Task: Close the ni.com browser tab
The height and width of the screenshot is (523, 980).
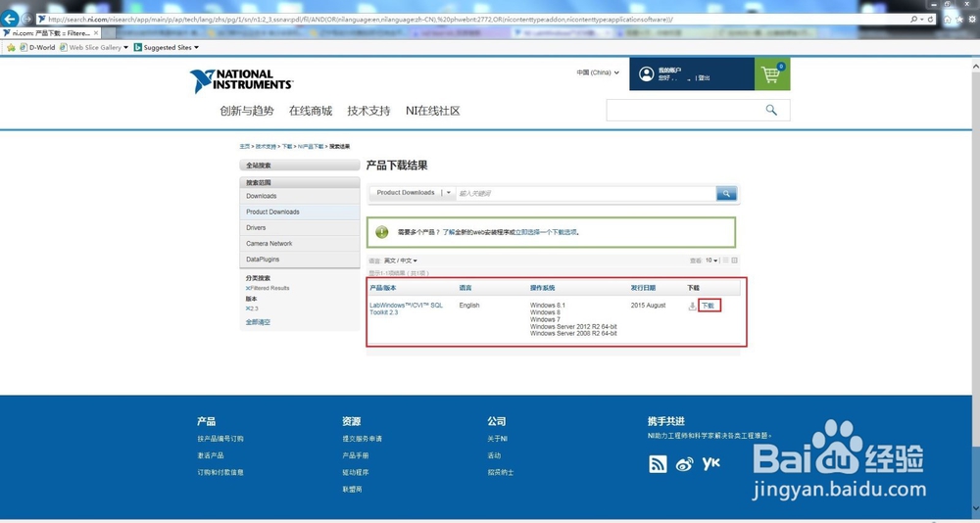Action: coord(96,32)
